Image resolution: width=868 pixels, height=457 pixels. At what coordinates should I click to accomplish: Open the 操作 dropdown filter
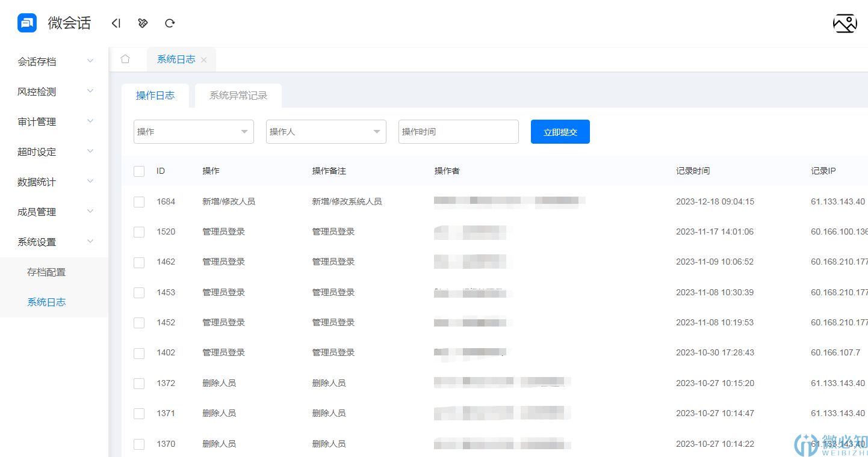tap(193, 131)
